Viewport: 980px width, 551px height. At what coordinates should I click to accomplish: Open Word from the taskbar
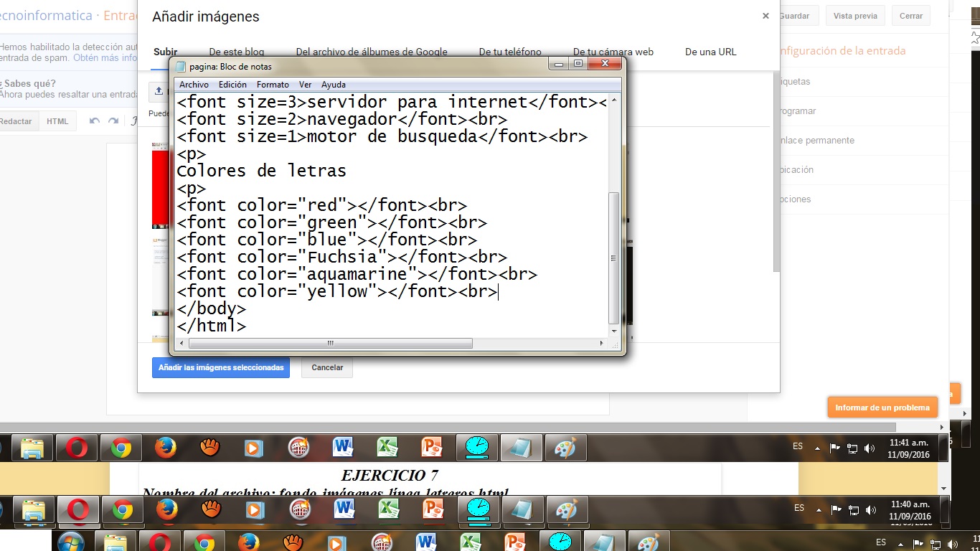(x=343, y=446)
